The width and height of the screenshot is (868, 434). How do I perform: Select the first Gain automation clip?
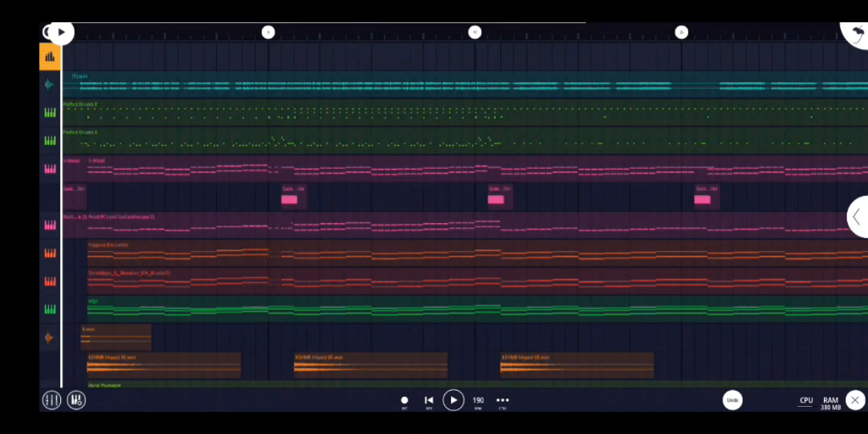coord(75,197)
